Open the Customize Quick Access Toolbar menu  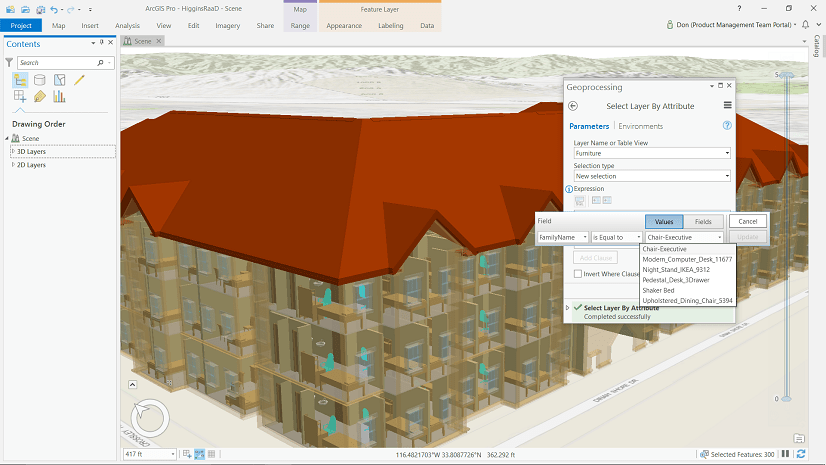pyautogui.click(x=90, y=9)
